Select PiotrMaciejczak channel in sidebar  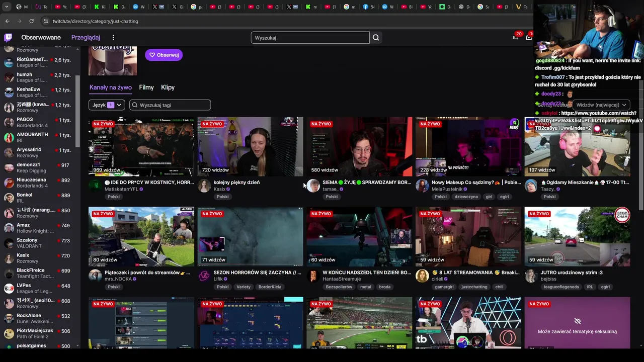click(39, 334)
